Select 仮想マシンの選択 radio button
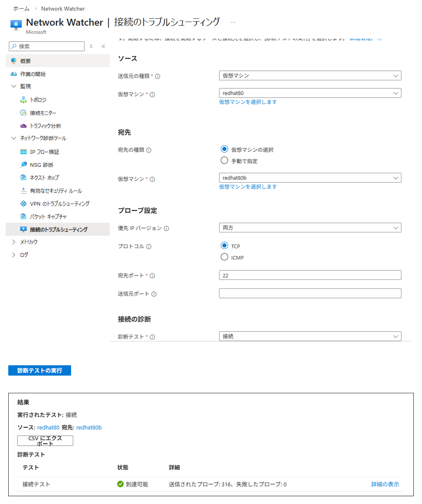Image resolution: width=422 pixels, height=504 pixels. pyautogui.click(x=224, y=149)
